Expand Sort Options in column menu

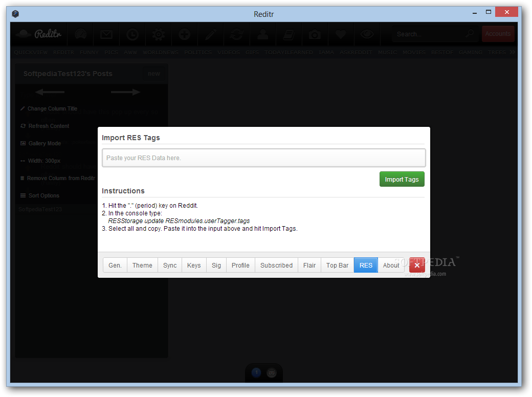[x=40, y=195]
